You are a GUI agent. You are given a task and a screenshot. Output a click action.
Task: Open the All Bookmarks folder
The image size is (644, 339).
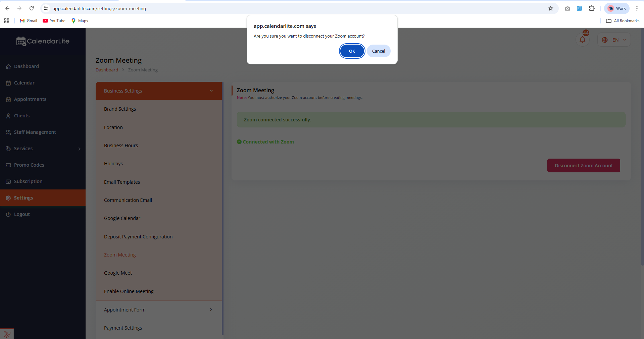coord(623,21)
